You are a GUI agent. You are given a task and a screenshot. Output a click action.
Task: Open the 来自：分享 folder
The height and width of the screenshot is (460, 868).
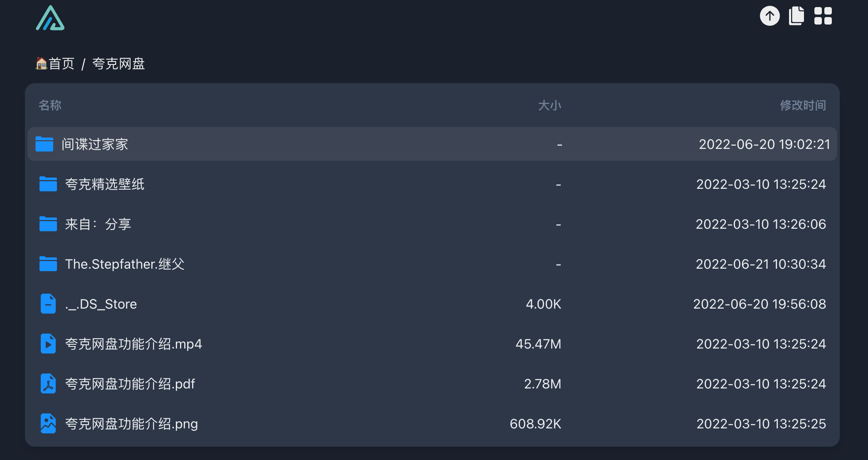pyautogui.click(x=432, y=224)
